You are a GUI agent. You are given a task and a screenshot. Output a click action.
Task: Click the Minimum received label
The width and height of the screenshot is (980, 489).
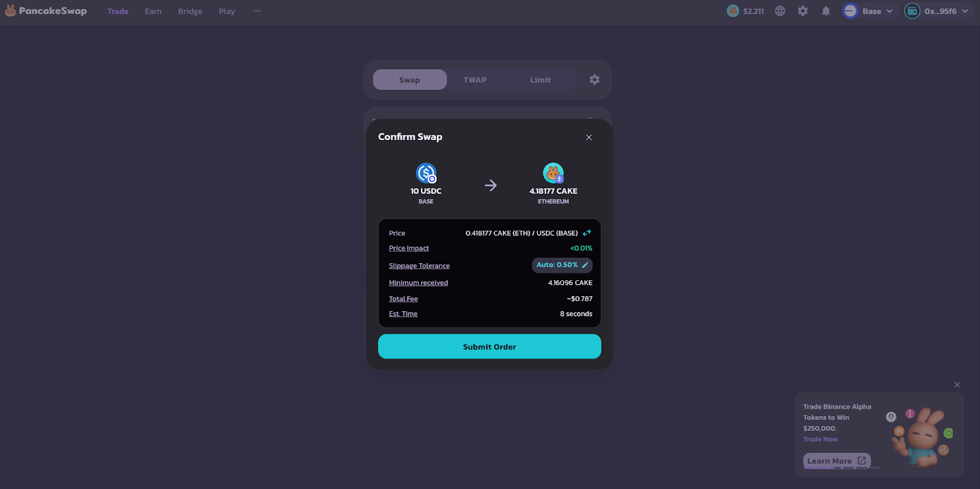[418, 283]
